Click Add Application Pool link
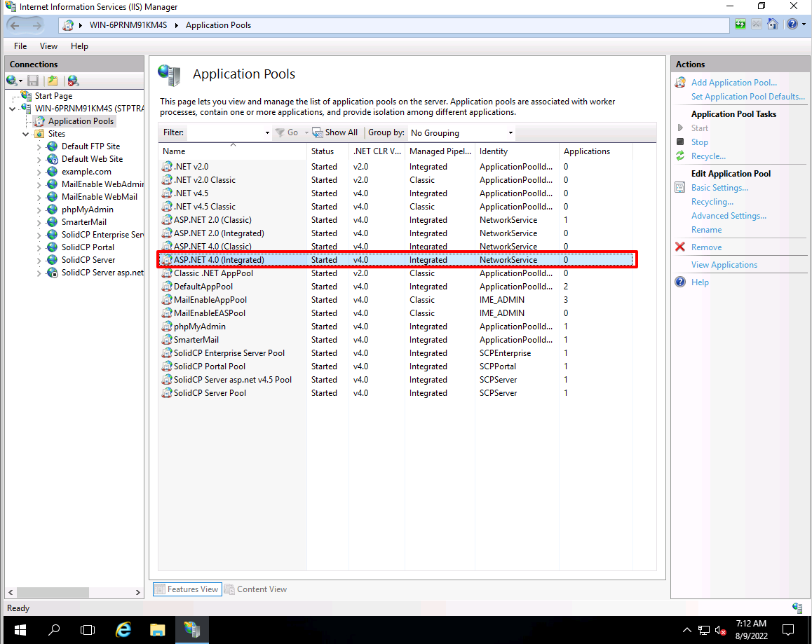812x644 pixels. click(x=733, y=83)
